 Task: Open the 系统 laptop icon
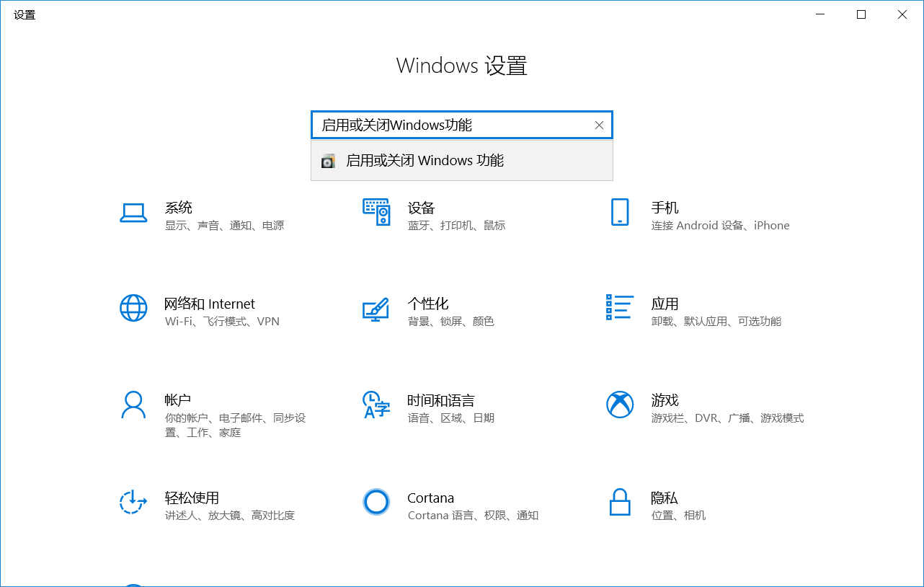[x=133, y=213]
